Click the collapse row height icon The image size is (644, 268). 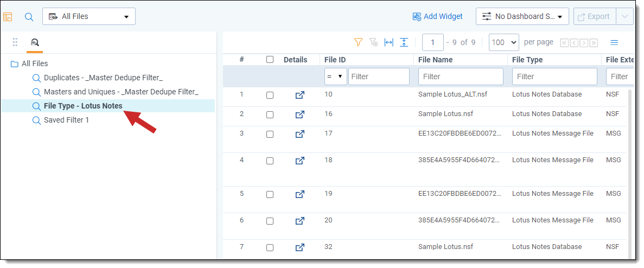click(x=404, y=42)
